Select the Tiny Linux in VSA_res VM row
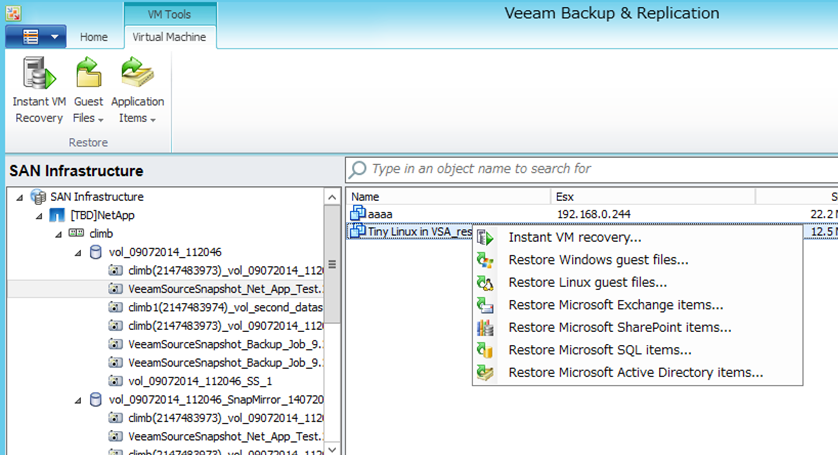Screen dimensions: 838x455 tap(410, 232)
